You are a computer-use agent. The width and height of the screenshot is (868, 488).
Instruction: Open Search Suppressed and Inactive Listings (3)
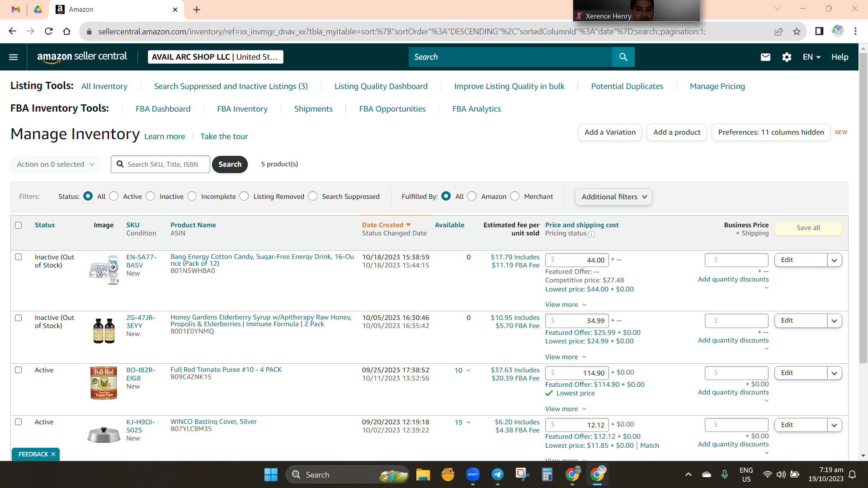coord(231,86)
